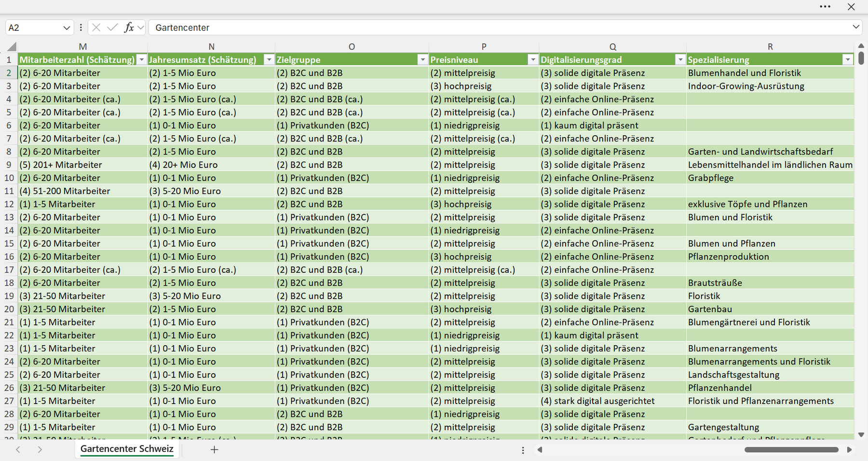
Task: Select column Q header
Action: pyautogui.click(x=612, y=47)
